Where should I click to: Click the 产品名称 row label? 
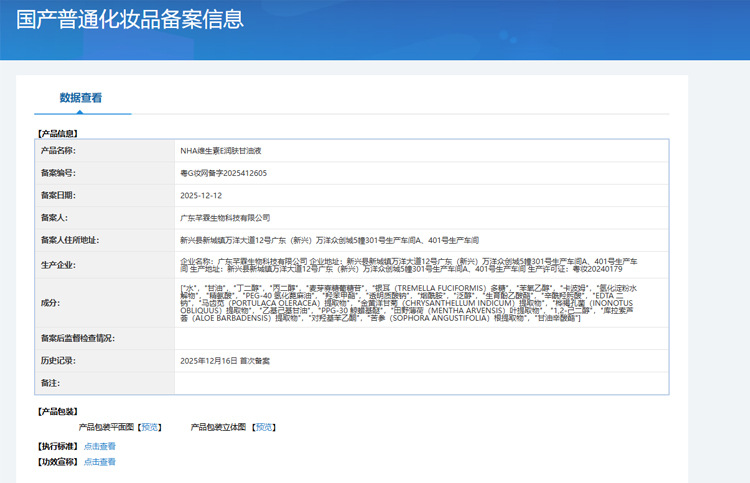pyautogui.click(x=58, y=151)
